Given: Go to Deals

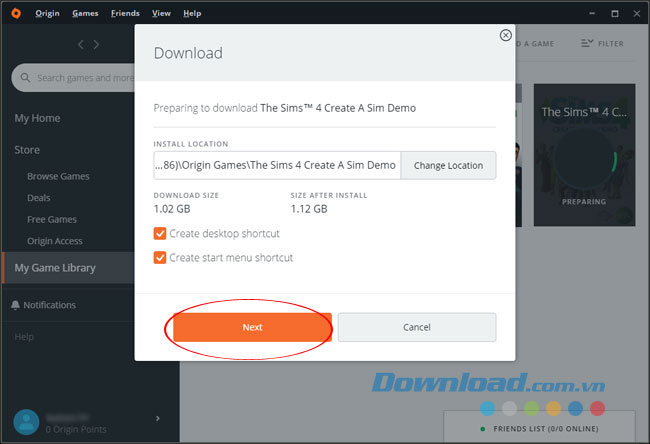Looking at the screenshot, I should pyautogui.click(x=39, y=198).
